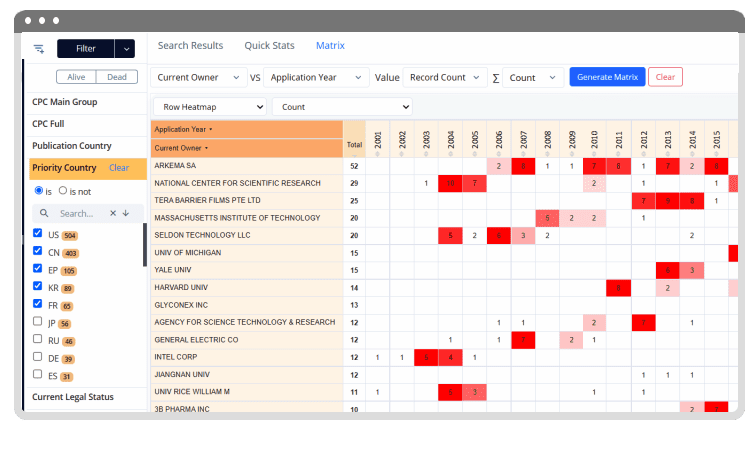Click the sort icon under 2001 column
The image size is (750, 450).
(378, 154)
